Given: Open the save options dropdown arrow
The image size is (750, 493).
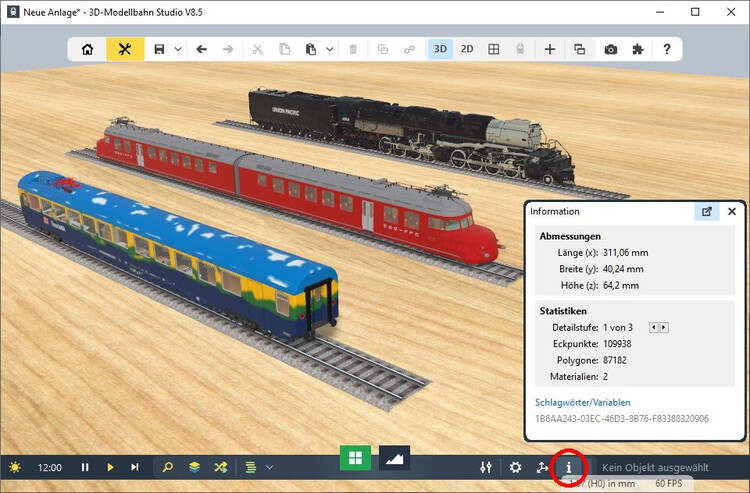Looking at the screenshot, I should pyautogui.click(x=178, y=49).
